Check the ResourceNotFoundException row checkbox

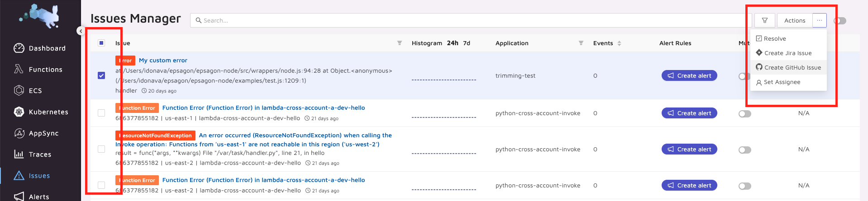click(101, 149)
